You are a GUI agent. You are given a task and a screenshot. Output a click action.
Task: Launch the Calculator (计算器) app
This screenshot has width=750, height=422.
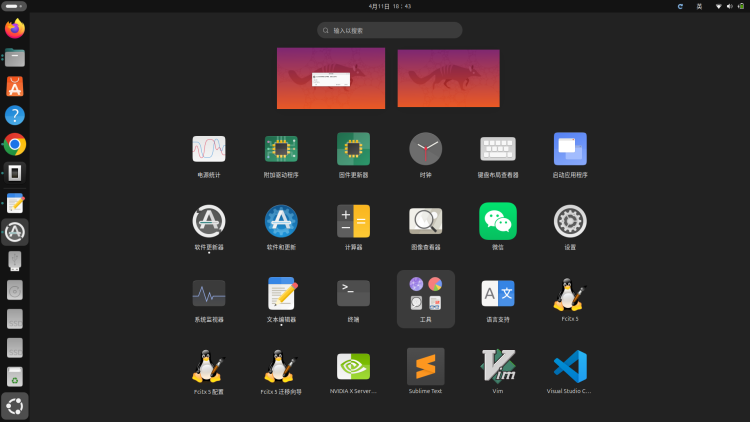pyautogui.click(x=353, y=220)
